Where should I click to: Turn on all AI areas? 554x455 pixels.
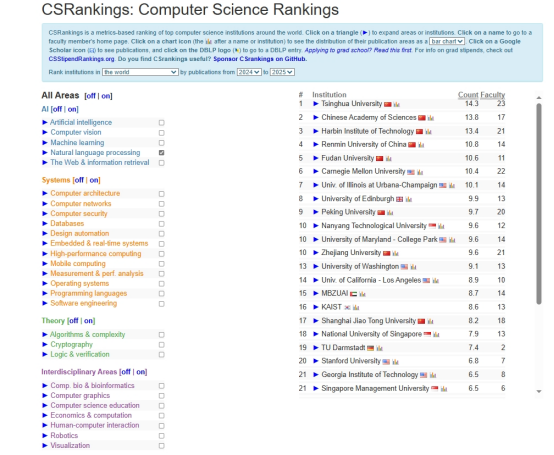coord(73,109)
